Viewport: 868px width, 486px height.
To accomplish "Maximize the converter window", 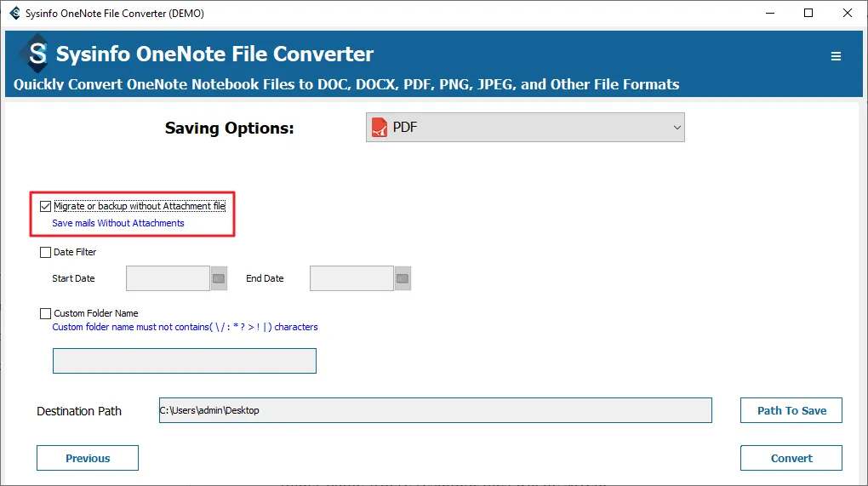I will point(808,13).
